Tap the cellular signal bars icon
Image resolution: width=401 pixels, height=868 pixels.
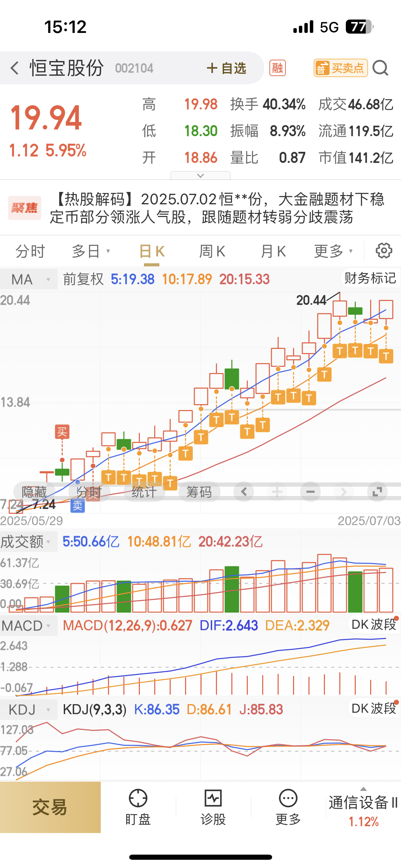pos(303,27)
